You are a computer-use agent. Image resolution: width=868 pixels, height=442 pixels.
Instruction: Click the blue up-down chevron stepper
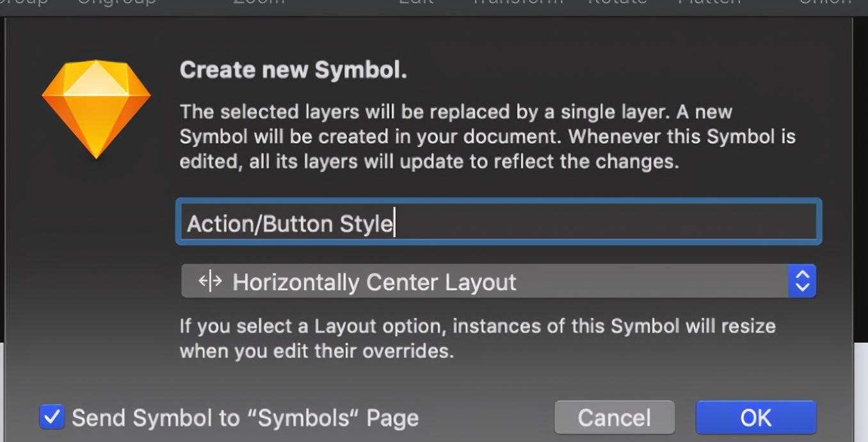[x=803, y=281]
